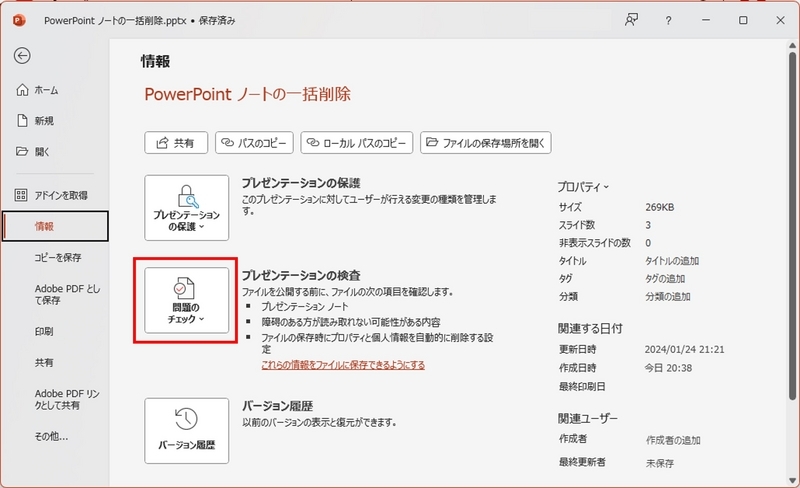The width and height of the screenshot is (800, 488).
Task: Open the 開く page
Action: (55, 152)
